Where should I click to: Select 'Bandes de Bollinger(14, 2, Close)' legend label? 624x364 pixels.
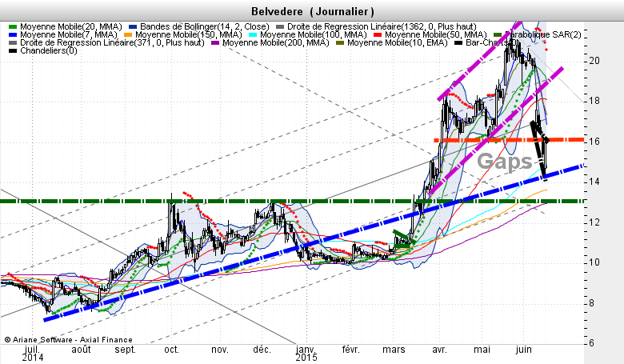pyautogui.click(x=205, y=26)
